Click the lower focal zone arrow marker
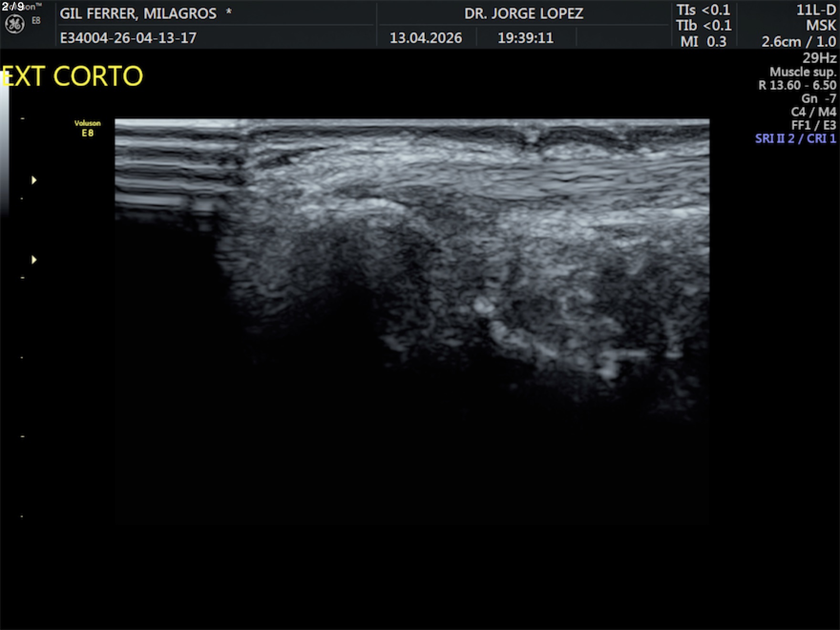This screenshot has height=630, width=840. pyautogui.click(x=34, y=260)
